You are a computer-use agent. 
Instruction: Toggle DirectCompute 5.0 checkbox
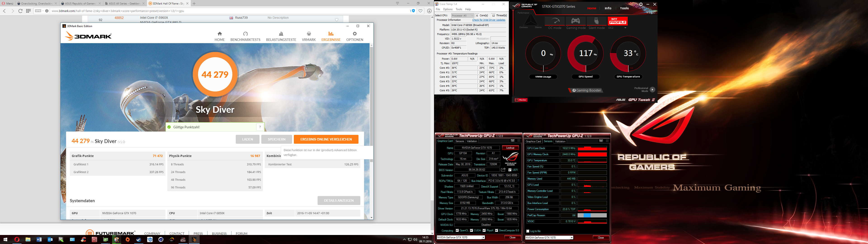coord(496,230)
